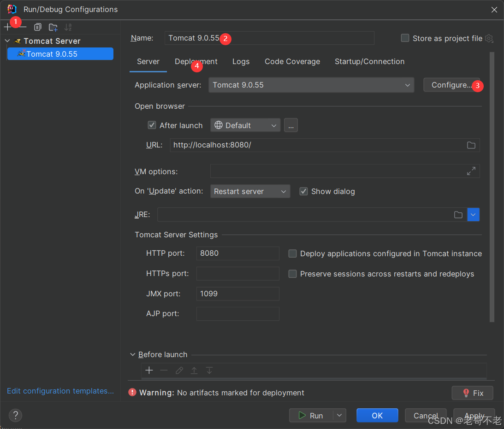Image resolution: width=504 pixels, height=429 pixels.
Task: Collapse the Tomcat Server tree node
Action: click(x=7, y=41)
